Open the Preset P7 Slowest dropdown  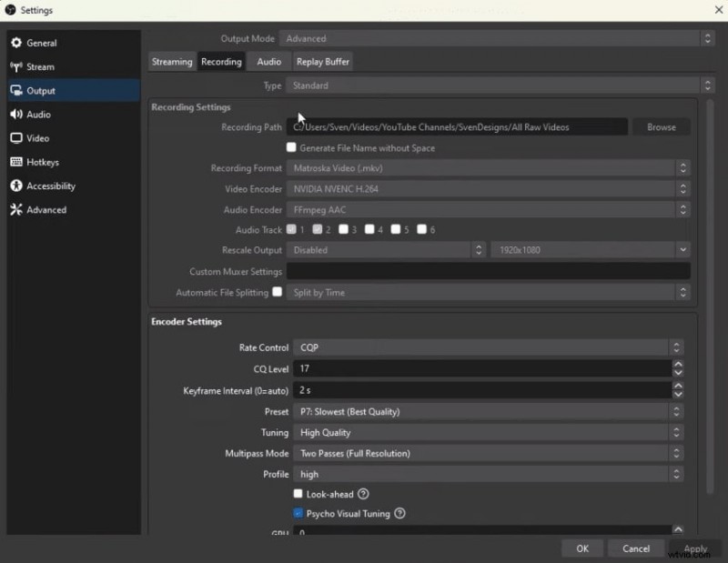point(488,412)
